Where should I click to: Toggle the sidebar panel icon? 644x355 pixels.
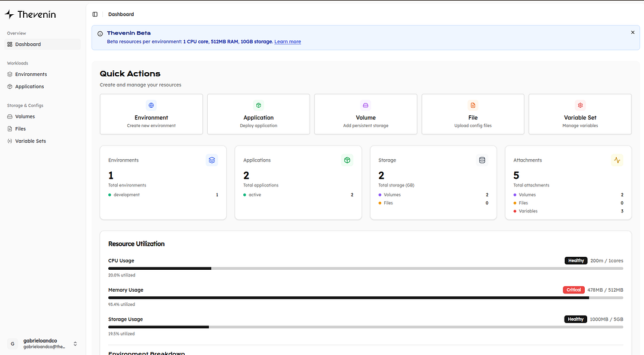click(x=95, y=14)
